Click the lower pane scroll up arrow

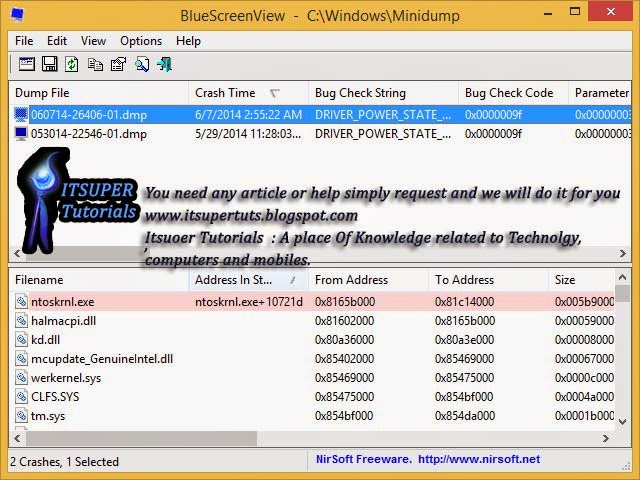coord(622,278)
